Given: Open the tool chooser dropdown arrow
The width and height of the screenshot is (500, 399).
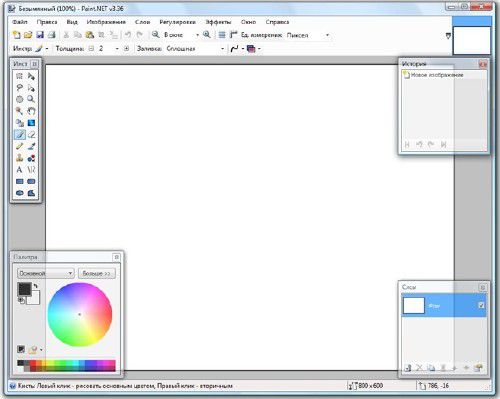Looking at the screenshot, I should pos(47,49).
